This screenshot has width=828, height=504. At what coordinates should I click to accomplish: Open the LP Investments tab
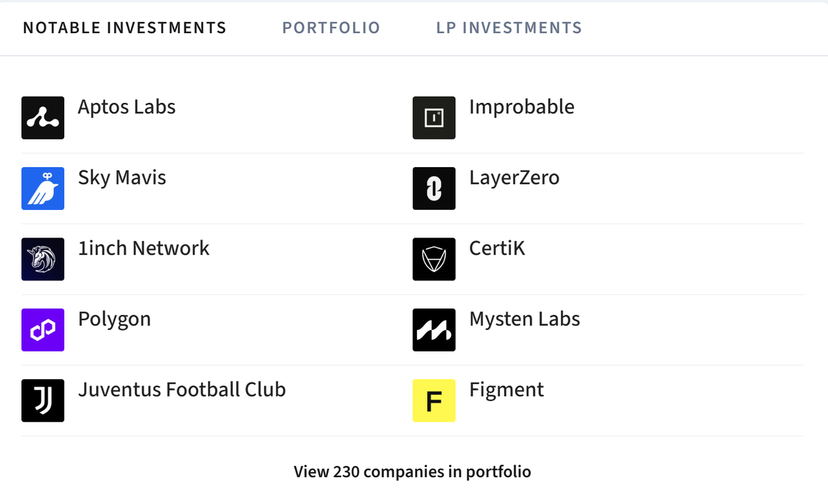click(509, 28)
